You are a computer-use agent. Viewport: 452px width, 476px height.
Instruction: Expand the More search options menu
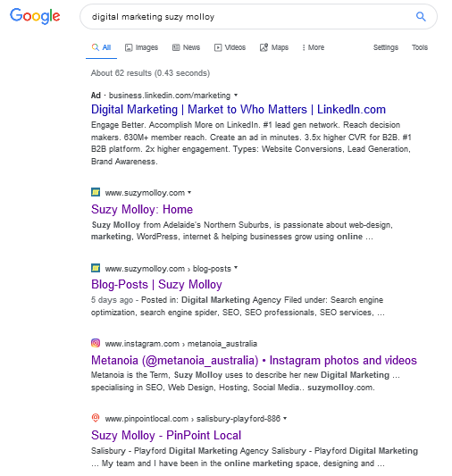click(x=313, y=47)
